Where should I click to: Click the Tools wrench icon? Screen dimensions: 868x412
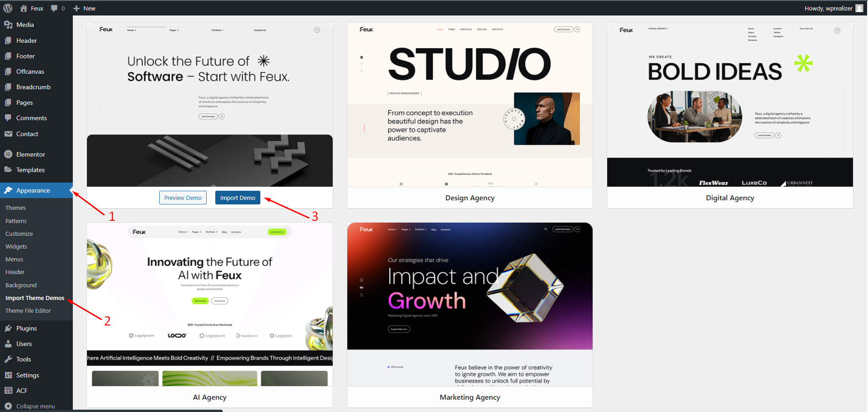8,359
